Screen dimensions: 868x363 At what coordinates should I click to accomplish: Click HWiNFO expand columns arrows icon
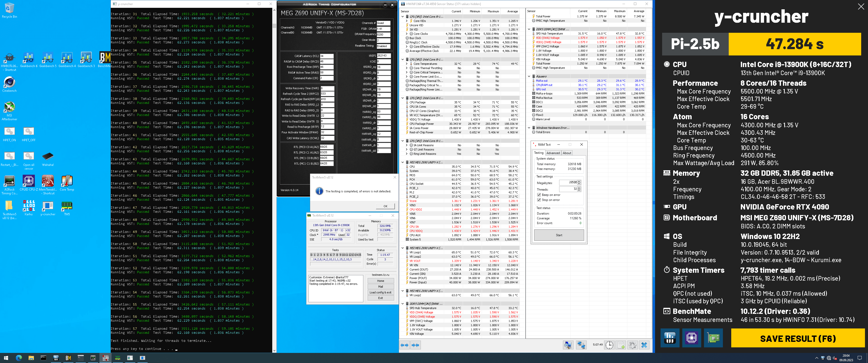404,345
